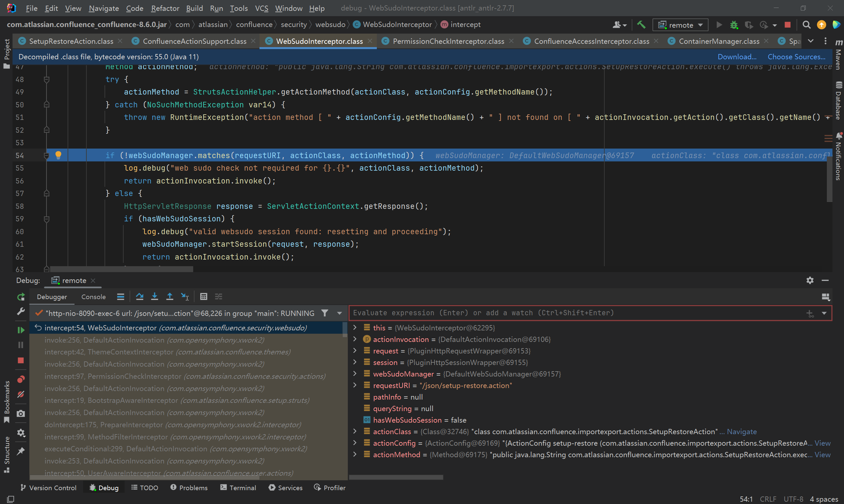Click the Layout Settings icon in debugger
844x504 pixels.
pyautogui.click(x=826, y=297)
